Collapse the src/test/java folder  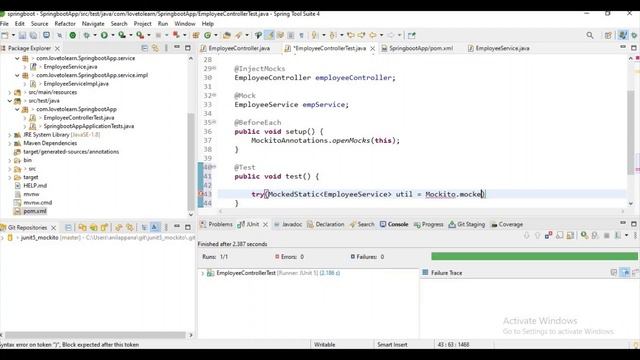[9, 101]
